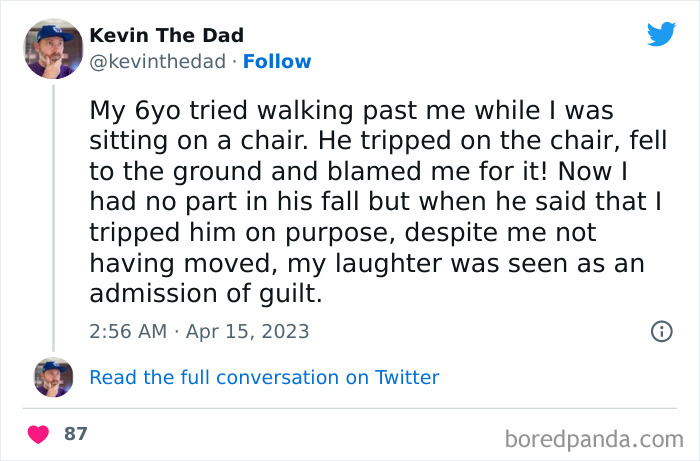Click the small avatar beside the conversation link
This screenshot has width=700, height=461.
click(x=53, y=377)
